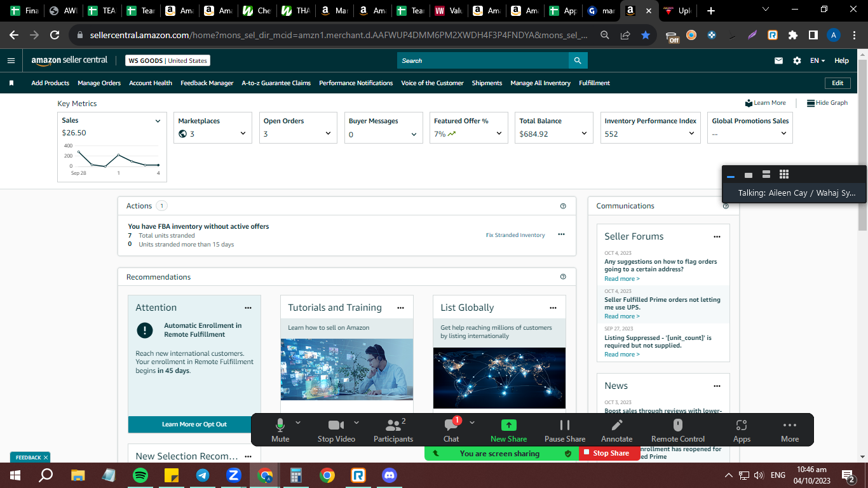The height and width of the screenshot is (488, 868).
Task: Open the help icon in the Actions panel
Action: (563, 206)
